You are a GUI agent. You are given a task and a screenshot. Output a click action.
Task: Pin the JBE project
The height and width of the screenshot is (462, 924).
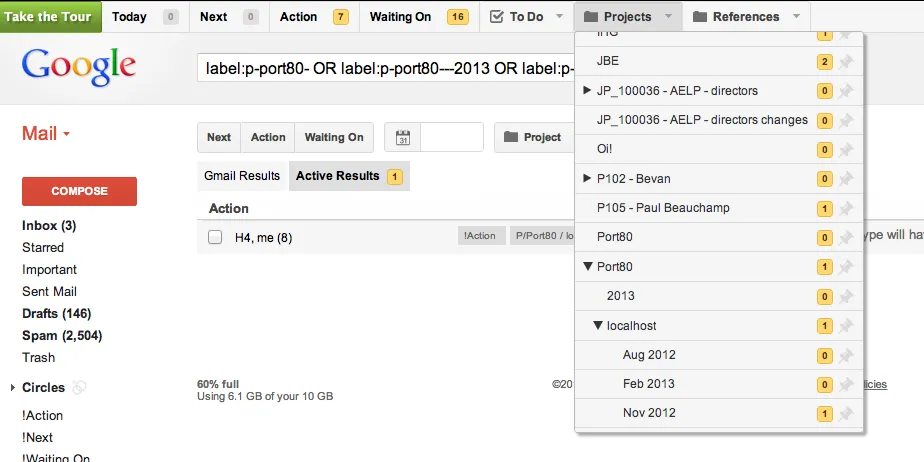point(846,62)
